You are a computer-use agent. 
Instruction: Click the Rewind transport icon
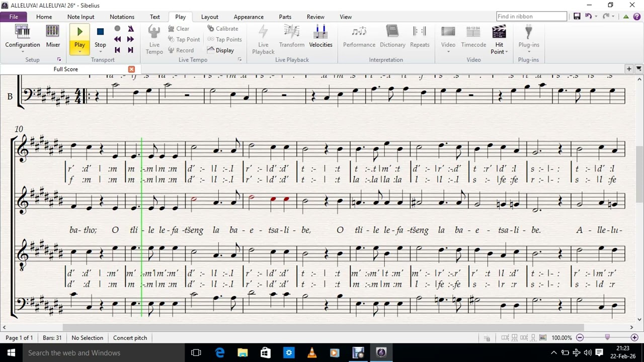pyautogui.click(x=117, y=39)
